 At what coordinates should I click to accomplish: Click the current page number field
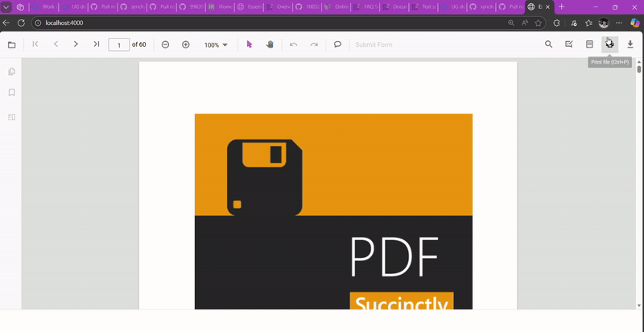[118, 44]
